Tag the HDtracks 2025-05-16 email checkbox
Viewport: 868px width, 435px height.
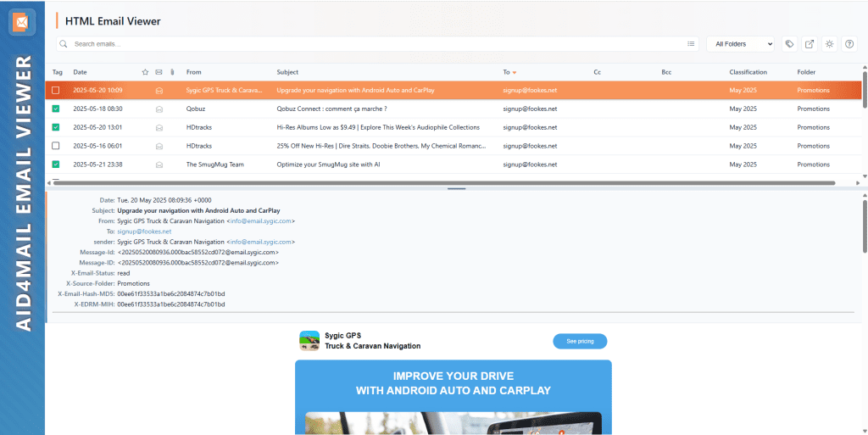55,146
